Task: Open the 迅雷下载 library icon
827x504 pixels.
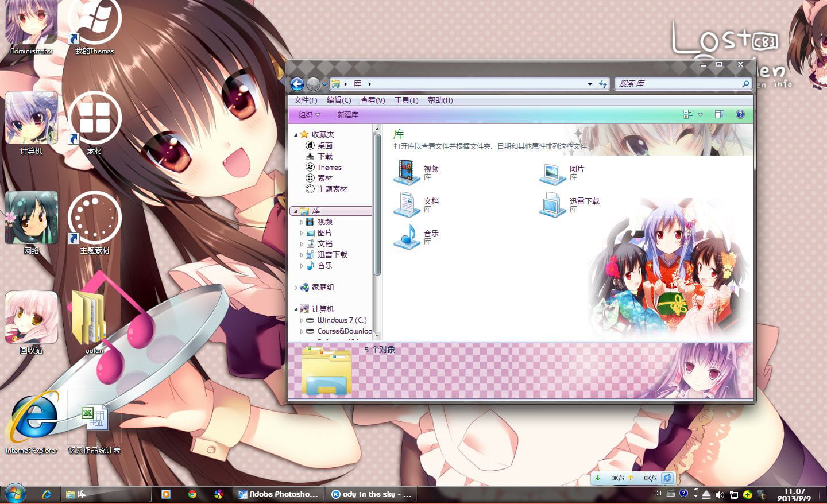Action: (x=552, y=205)
